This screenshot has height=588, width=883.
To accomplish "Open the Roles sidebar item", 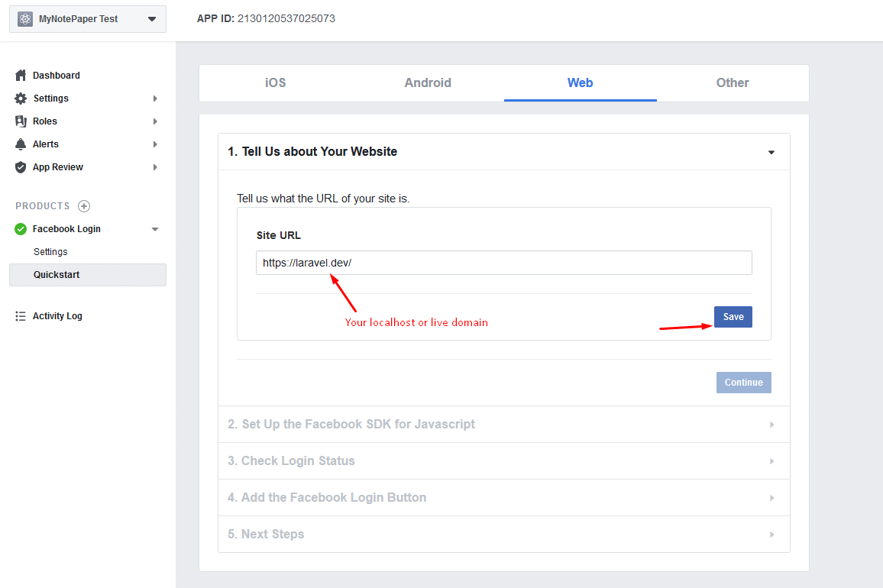I will point(45,121).
